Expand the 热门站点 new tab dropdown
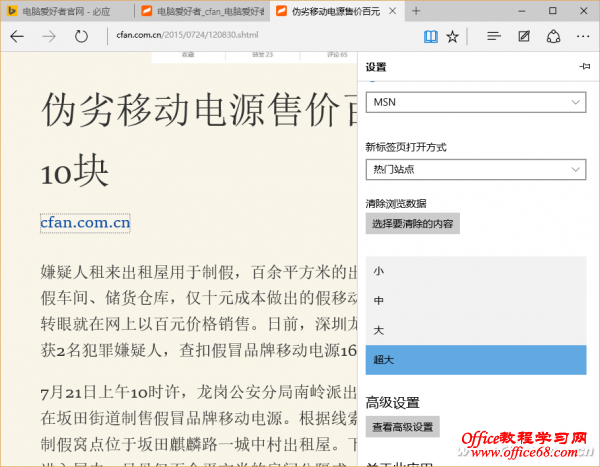 click(476, 169)
